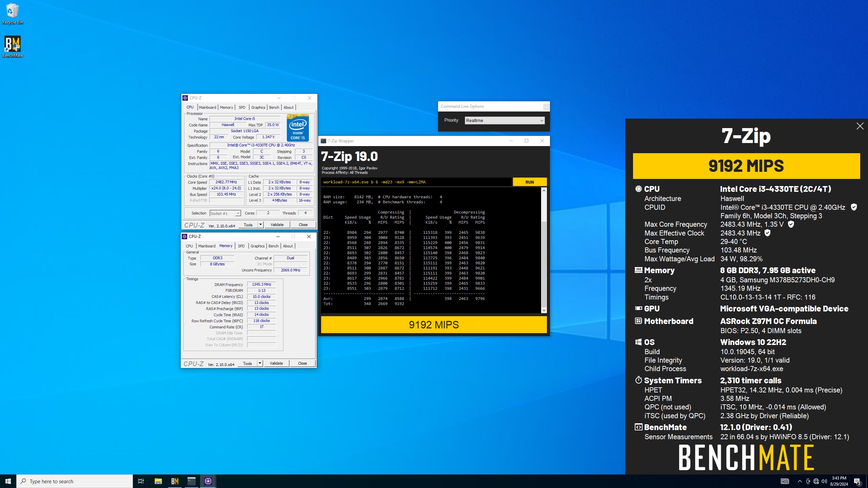
Task: Click the workload command line input field
Action: click(x=416, y=182)
